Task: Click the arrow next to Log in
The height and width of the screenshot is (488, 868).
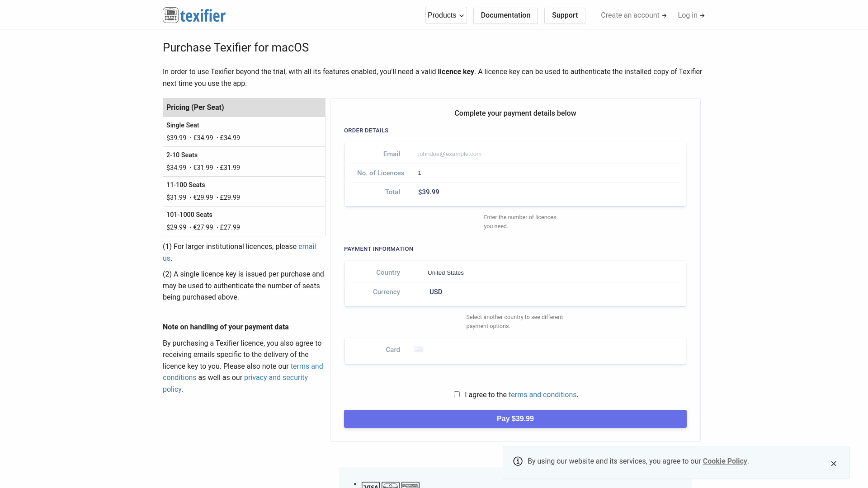Action: [x=703, y=16]
